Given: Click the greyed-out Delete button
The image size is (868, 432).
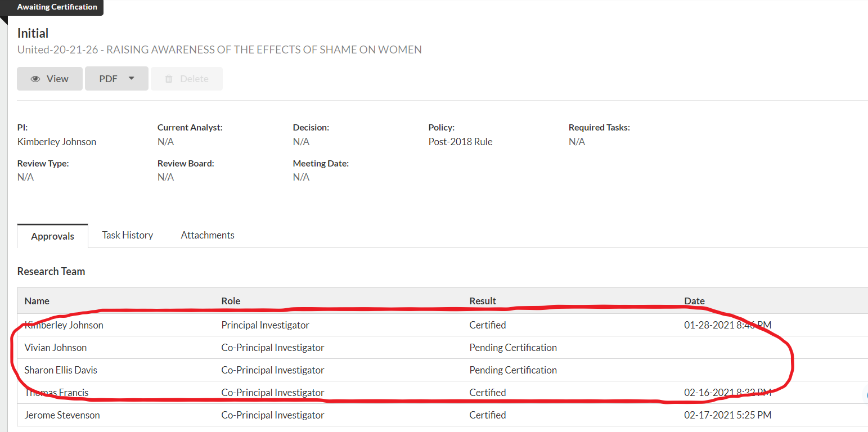Looking at the screenshot, I should [187, 79].
